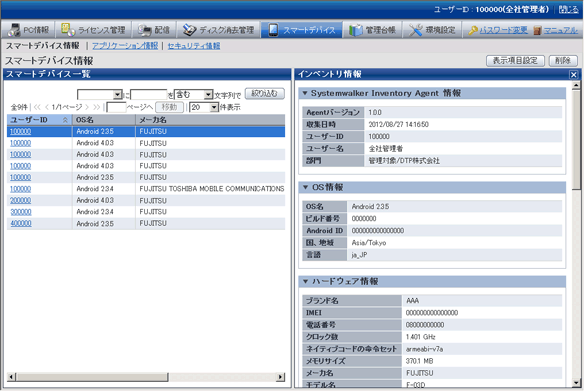Sort by the ユーザーID column header
This screenshot has width=584, height=391.
pos(39,120)
